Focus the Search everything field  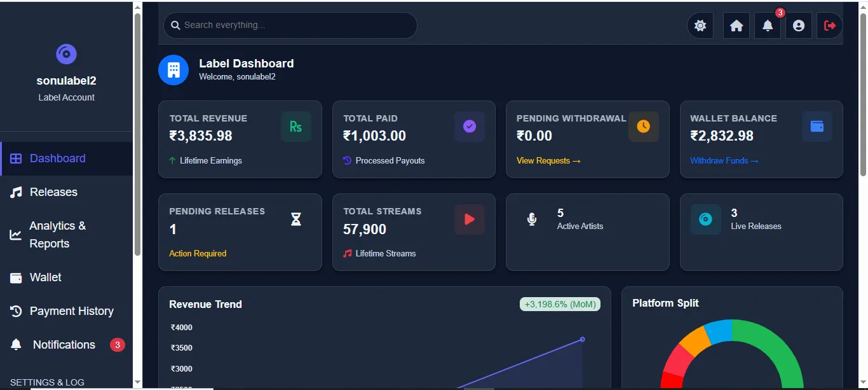(290, 25)
